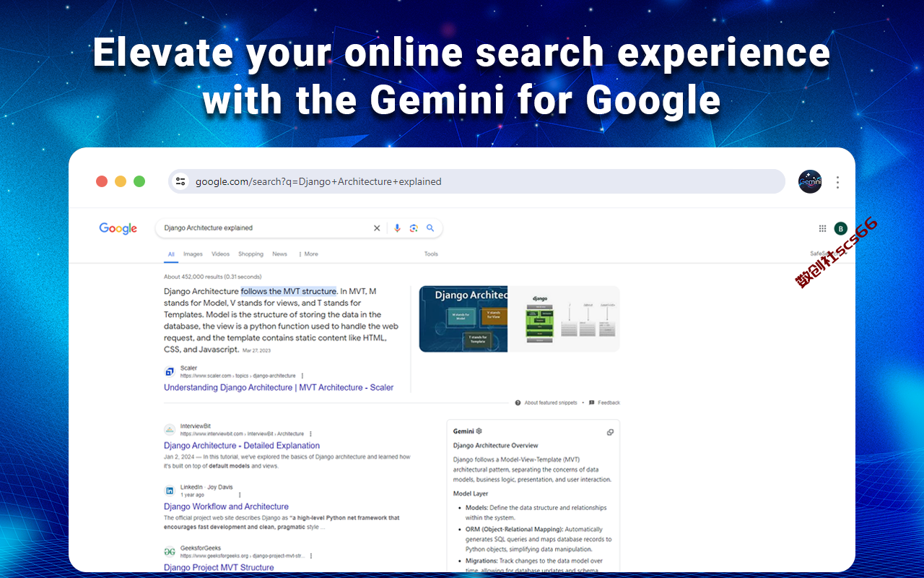Open the three-dot menu beside Scaler URL
Image resolution: width=924 pixels, height=578 pixels.
(302, 376)
